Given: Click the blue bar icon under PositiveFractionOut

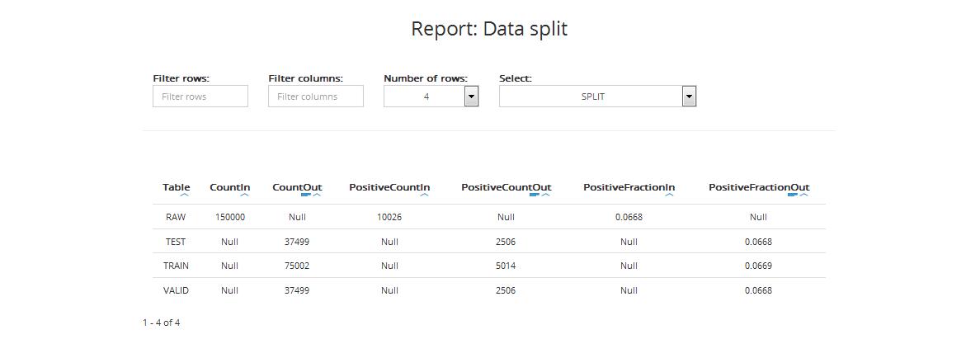Looking at the screenshot, I should [793, 195].
